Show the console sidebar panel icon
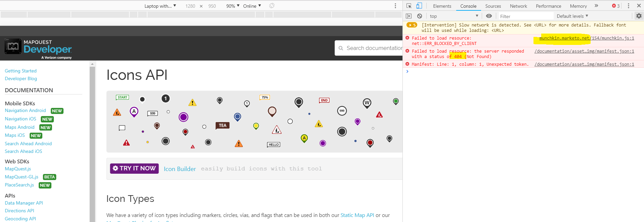644x222 pixels. [x=409, y=16]
